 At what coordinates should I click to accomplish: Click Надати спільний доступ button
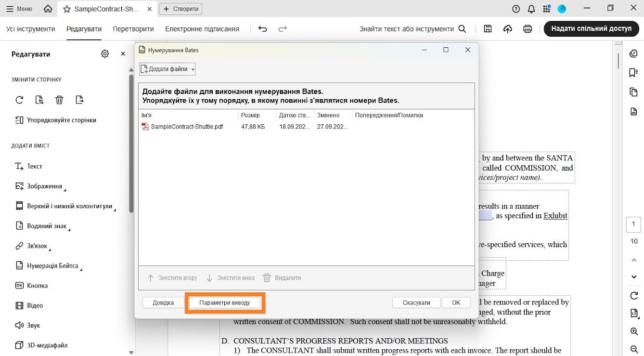(592, 29)
